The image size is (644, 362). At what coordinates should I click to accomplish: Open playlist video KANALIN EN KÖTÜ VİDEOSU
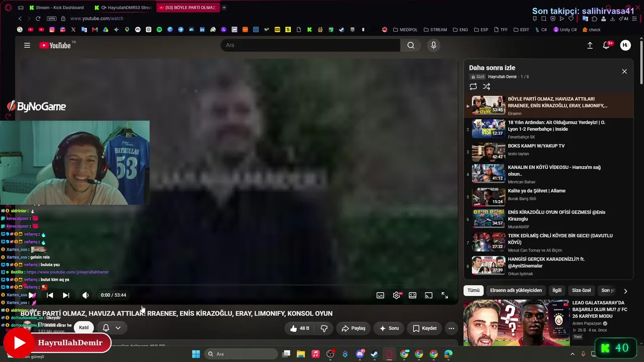548,174
